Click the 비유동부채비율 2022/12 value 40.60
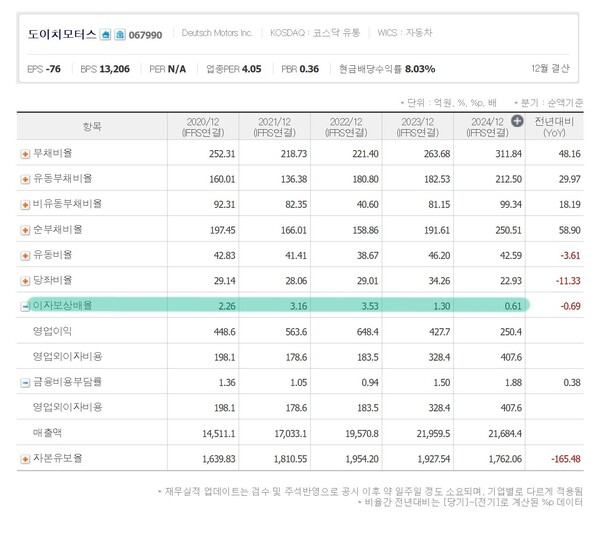Viewport: 600px width, 533px height. tap(368, 204)
